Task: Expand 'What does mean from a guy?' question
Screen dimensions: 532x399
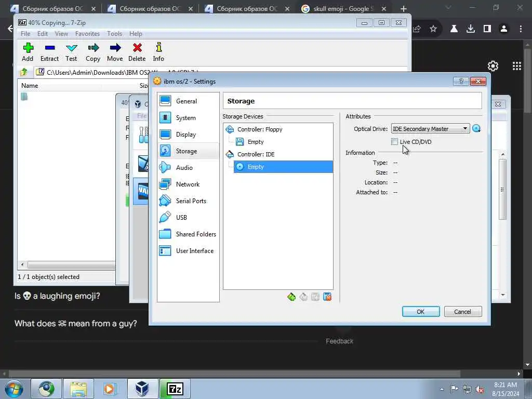Action: (x=76, y=323)
